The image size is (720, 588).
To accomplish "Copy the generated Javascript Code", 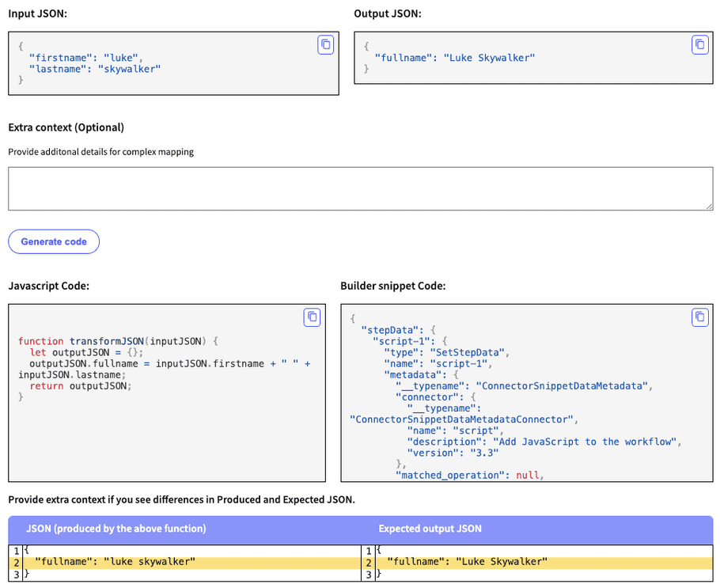I will pyautogui.click(x=312, y=317).
